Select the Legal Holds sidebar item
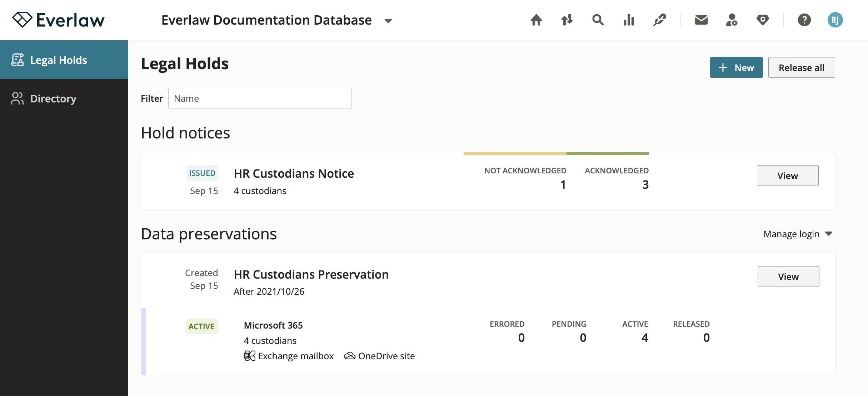 [x=58, y=60]
